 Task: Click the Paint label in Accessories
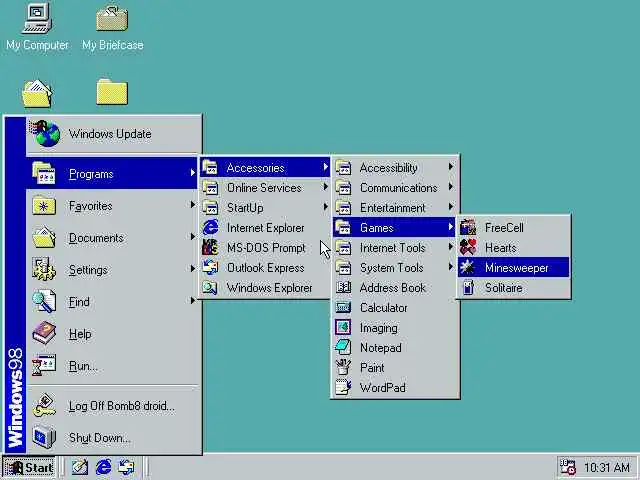(372, 367)
